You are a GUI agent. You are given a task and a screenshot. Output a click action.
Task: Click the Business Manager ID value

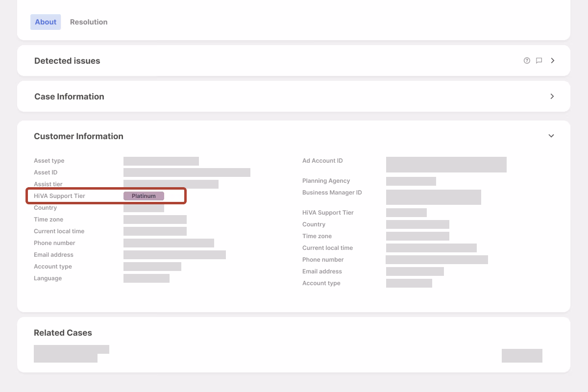pyautogui.click(x=433, y=197)
